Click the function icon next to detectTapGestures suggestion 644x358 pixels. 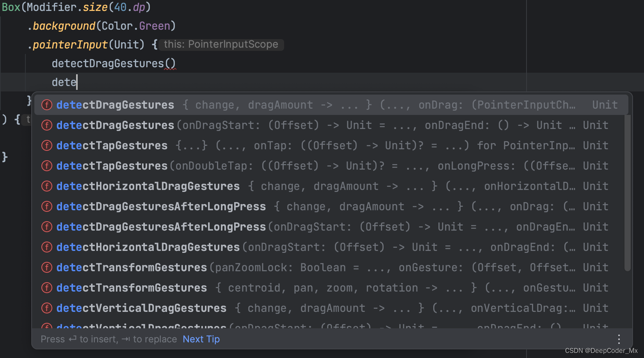pyautogui.click(x=46, y=145)
